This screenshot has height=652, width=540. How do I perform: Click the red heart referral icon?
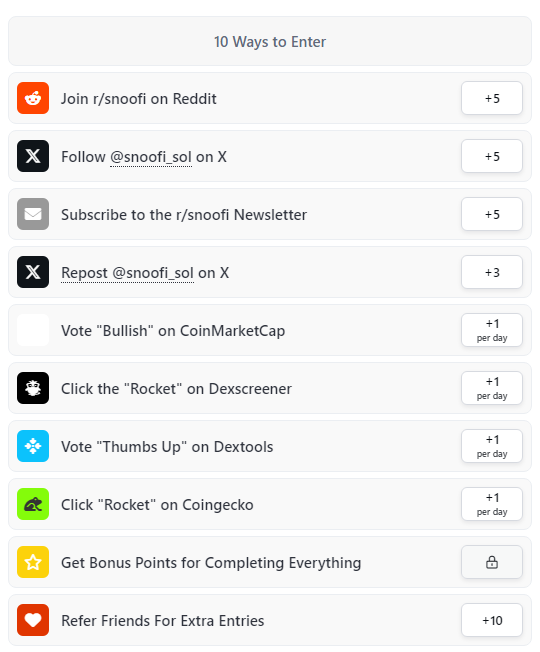pyautogui.click(x=33, y=620)
